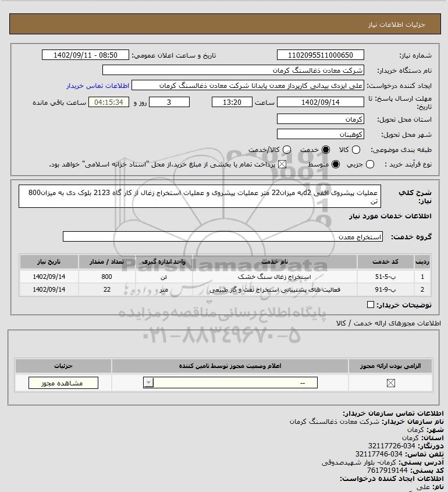Click the اعلام وضعیت مجوز توسط تامین کننده header
Image resolution: width=448 pixels, height=492 pixels.
230,366
